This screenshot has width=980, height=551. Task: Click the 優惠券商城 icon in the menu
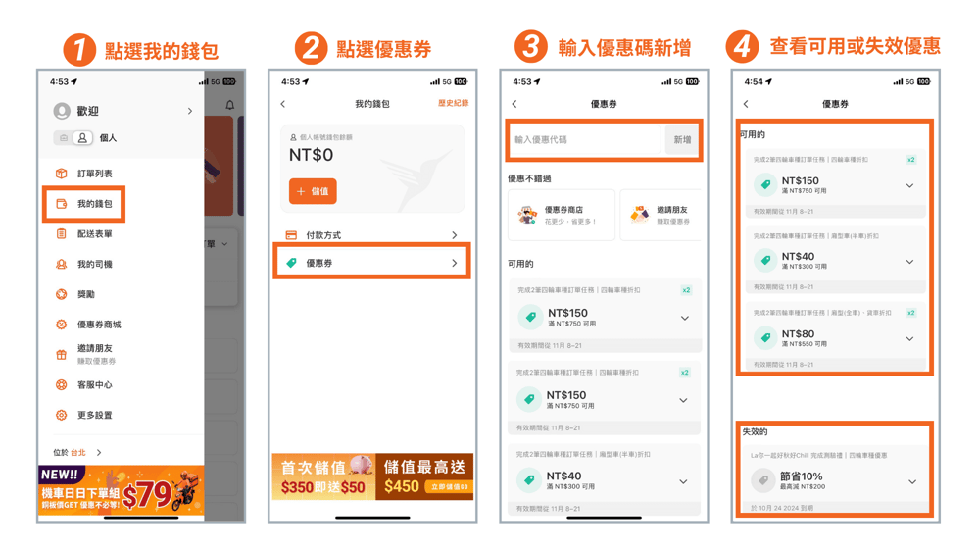(x=61, y=325)
